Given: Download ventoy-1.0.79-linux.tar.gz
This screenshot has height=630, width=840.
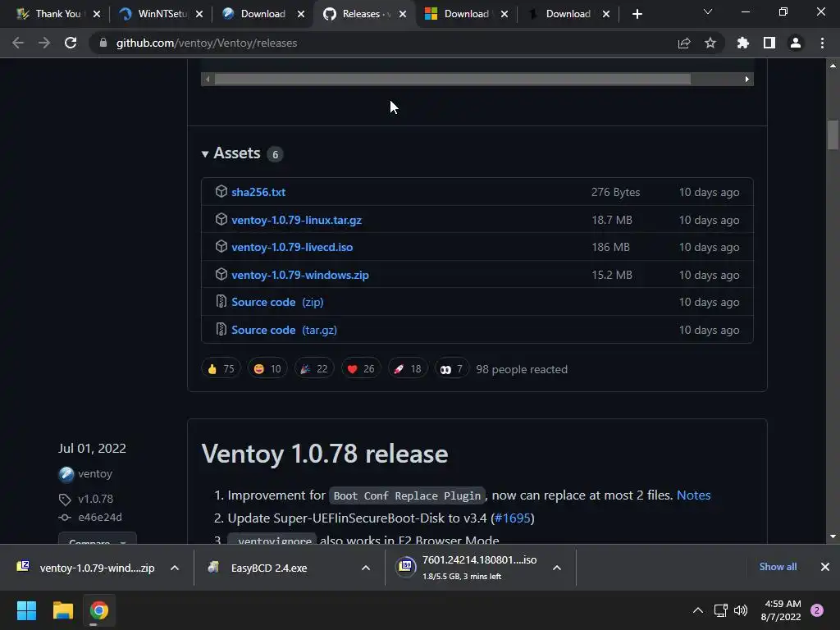Looking at the screenshot, I should click(x=296, y=220).
